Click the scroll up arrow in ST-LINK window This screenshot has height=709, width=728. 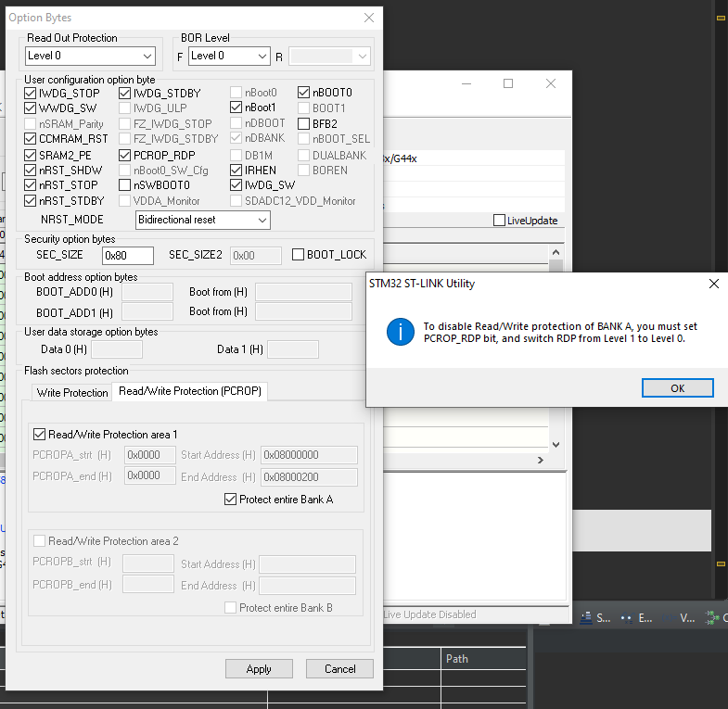tap(556, 252)
